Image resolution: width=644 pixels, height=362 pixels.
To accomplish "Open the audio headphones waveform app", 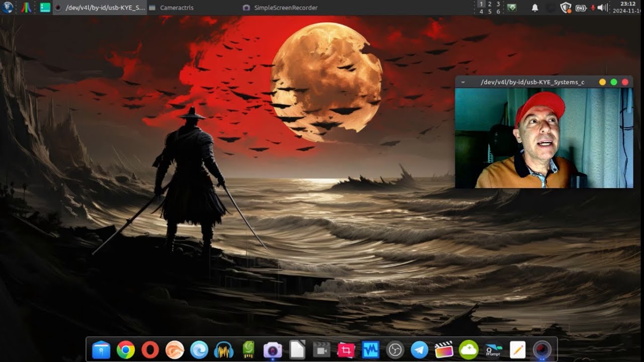I will point(224,349).
